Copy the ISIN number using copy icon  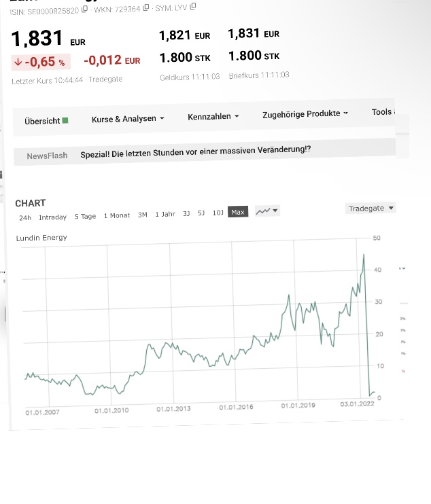tap(84, 10)
